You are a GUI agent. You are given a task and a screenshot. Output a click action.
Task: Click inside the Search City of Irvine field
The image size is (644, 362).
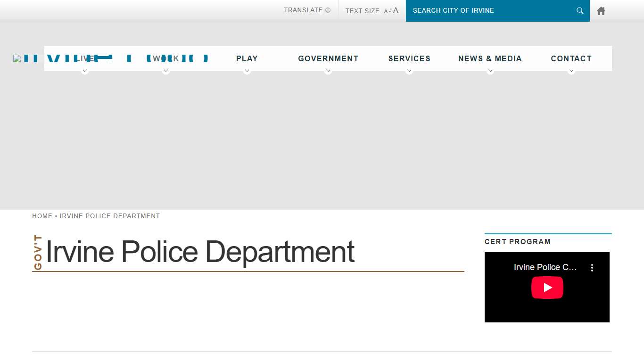point(490,10)
